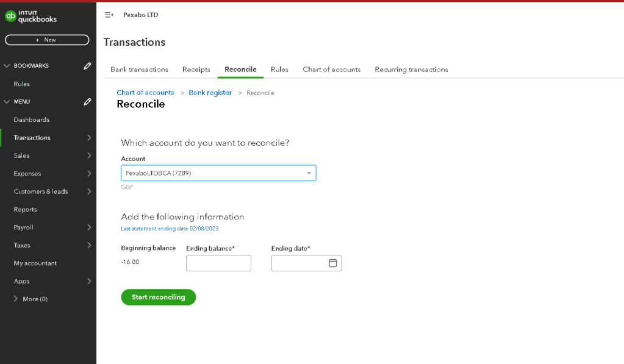Expand the Sales submenu arrow
Viewport: 624px width, 364px height.
(x=89, y=155)
